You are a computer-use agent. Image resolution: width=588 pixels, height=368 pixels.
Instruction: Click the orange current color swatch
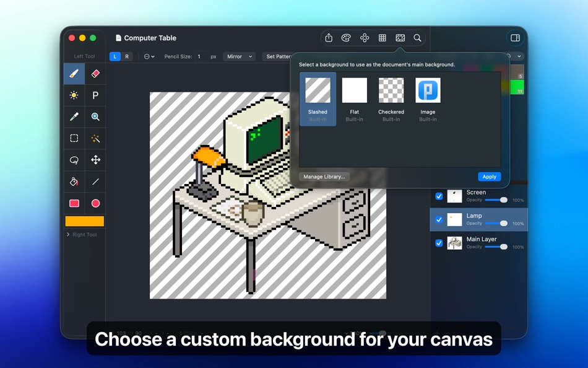coord(85,221)
